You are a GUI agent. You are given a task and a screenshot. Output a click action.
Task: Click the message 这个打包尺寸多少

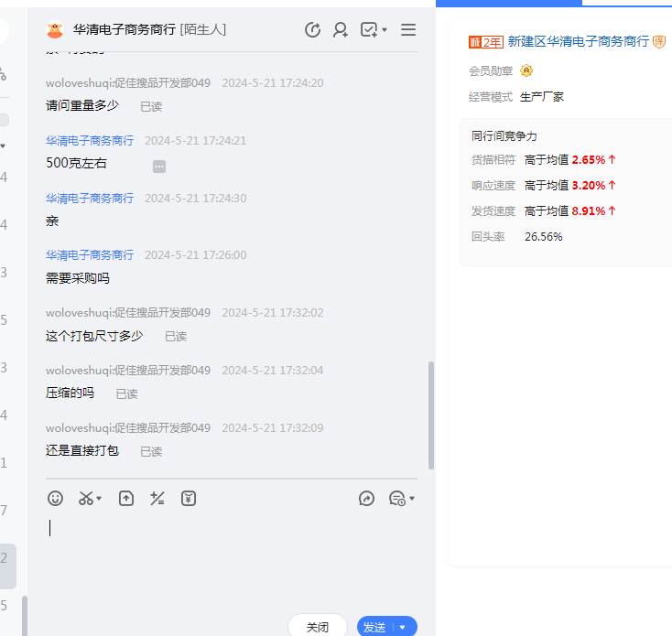(x=94, y=336)
